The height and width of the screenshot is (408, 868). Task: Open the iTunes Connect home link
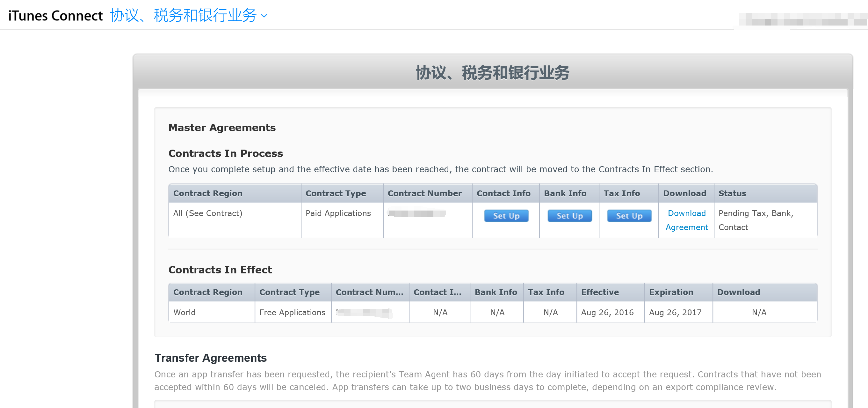tap(55, 16)
